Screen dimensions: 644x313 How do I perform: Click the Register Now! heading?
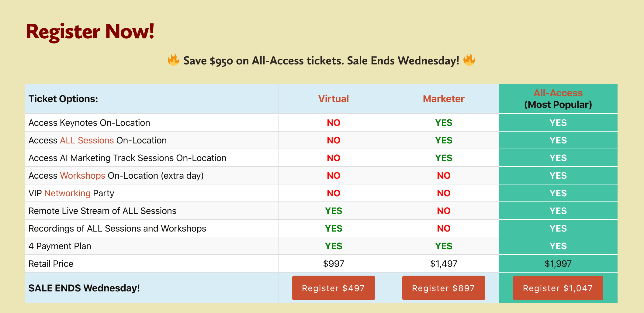(x=90, y=31)
